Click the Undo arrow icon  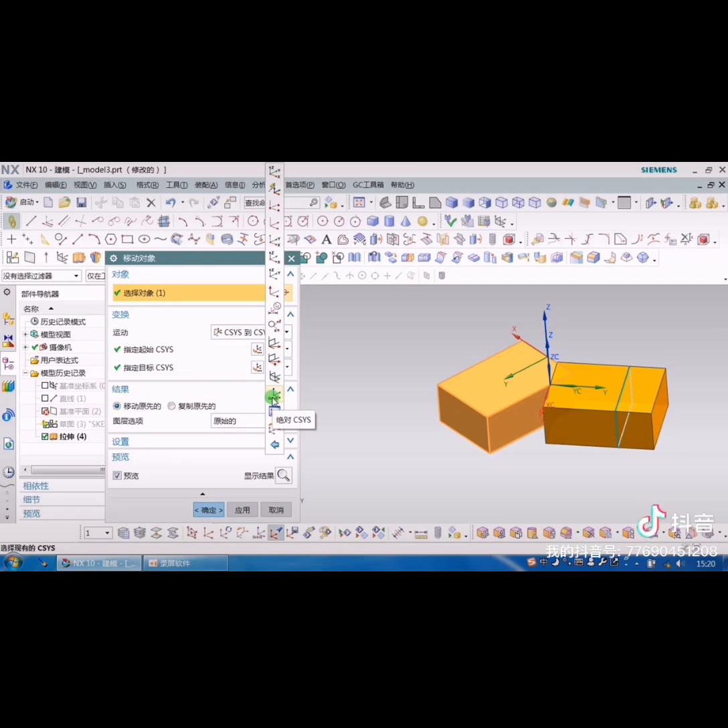pyautogui.click(x=171, y=203)
